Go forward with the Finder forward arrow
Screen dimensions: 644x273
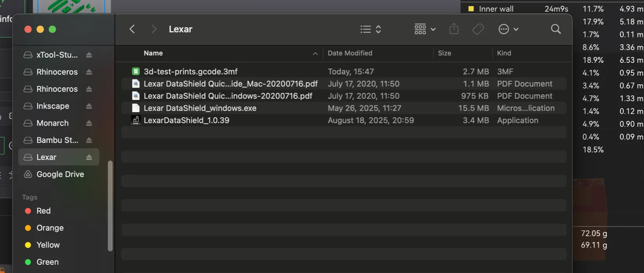[x=154, y=29]
